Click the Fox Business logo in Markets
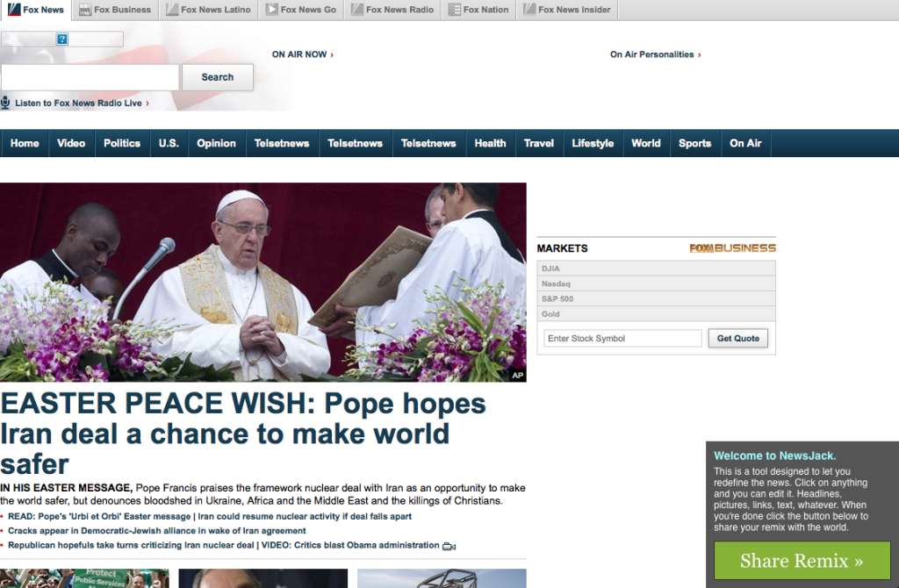This screenshot has width=899, height=588. [x=732, y=248]
